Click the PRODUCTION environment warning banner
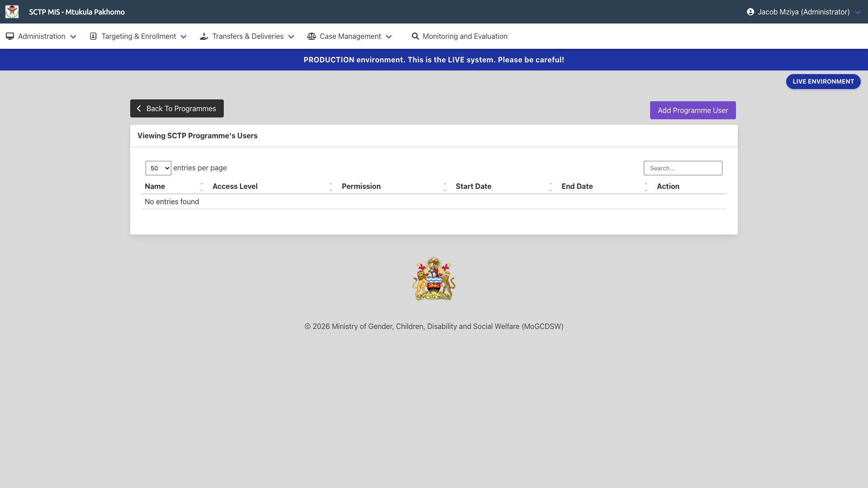The height and width of the screenshot is (488, 868). tap(434, 60)
